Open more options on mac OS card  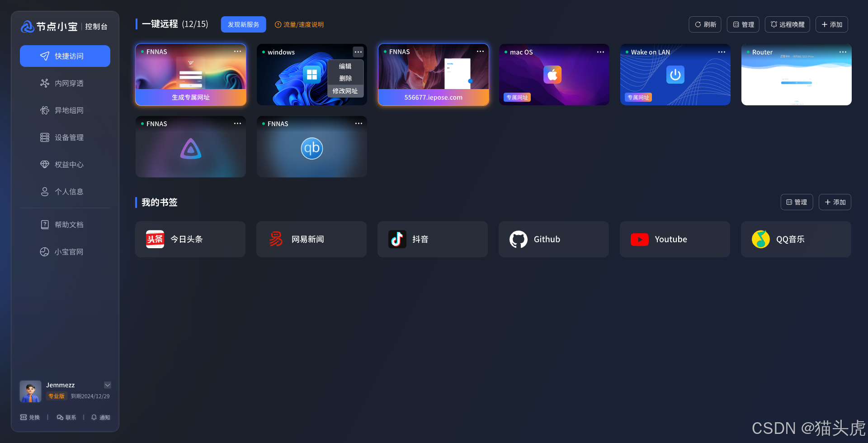click(600, 52)
